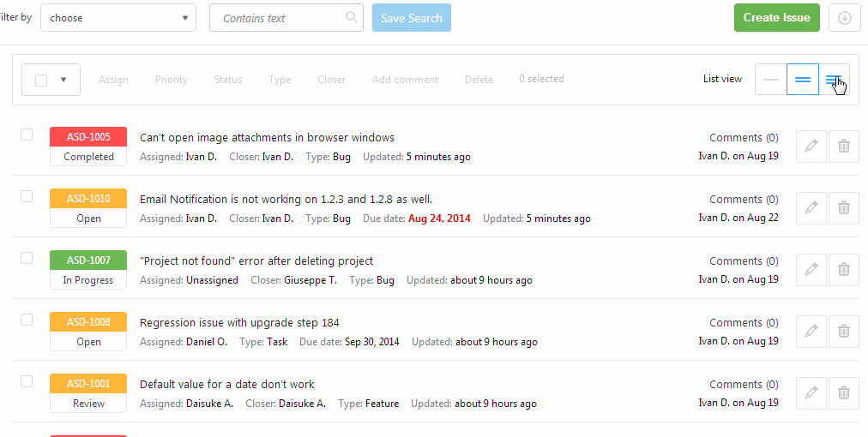Click the Review status of ASD-1001
868x437 pixels.
pyautogui.click(x=88, y=404)
